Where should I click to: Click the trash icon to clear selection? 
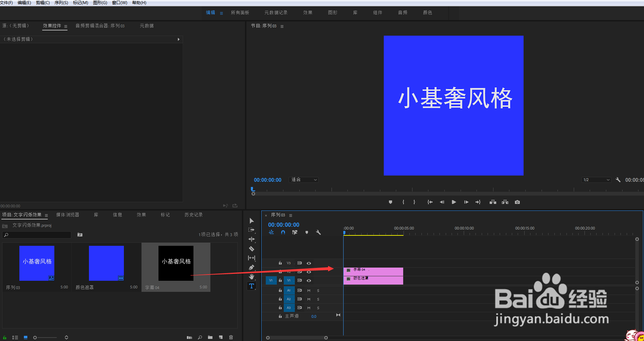[x=231, y=338]
